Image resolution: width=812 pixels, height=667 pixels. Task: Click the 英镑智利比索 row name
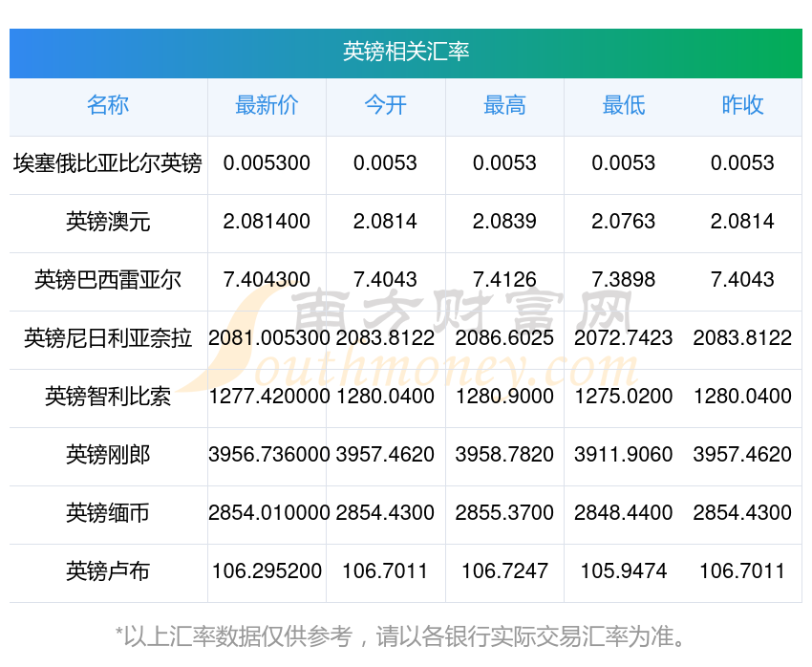[x=108, y=397]
